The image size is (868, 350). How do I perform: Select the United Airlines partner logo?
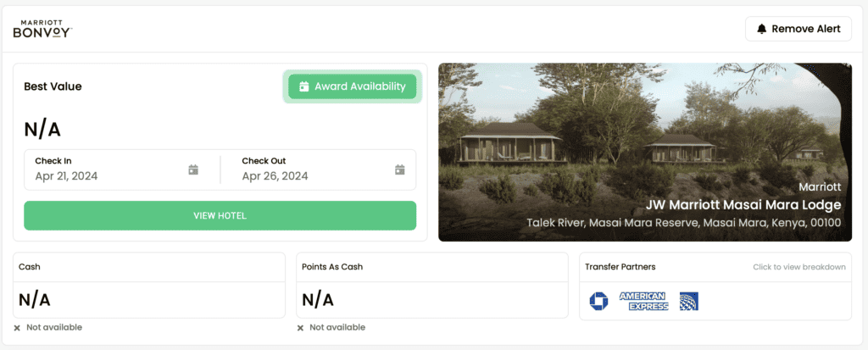point(688,301)
